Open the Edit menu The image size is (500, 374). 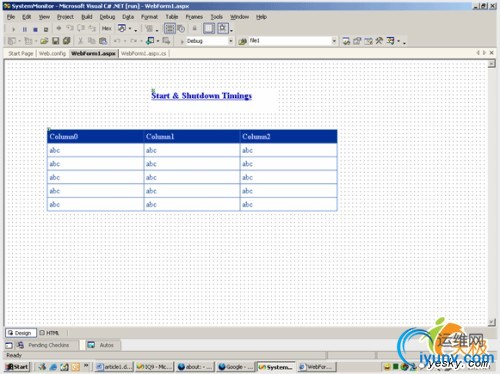point(27,17)
